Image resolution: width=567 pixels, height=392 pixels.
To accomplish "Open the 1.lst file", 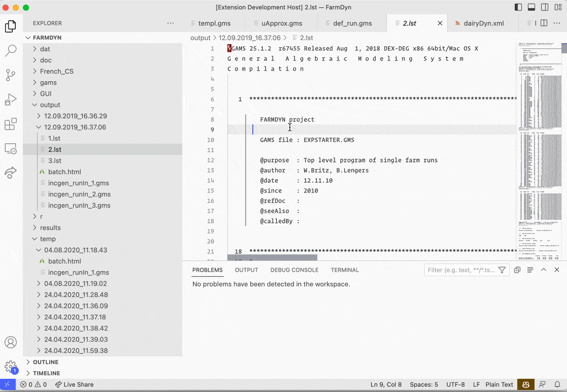I will coord(103,139).
